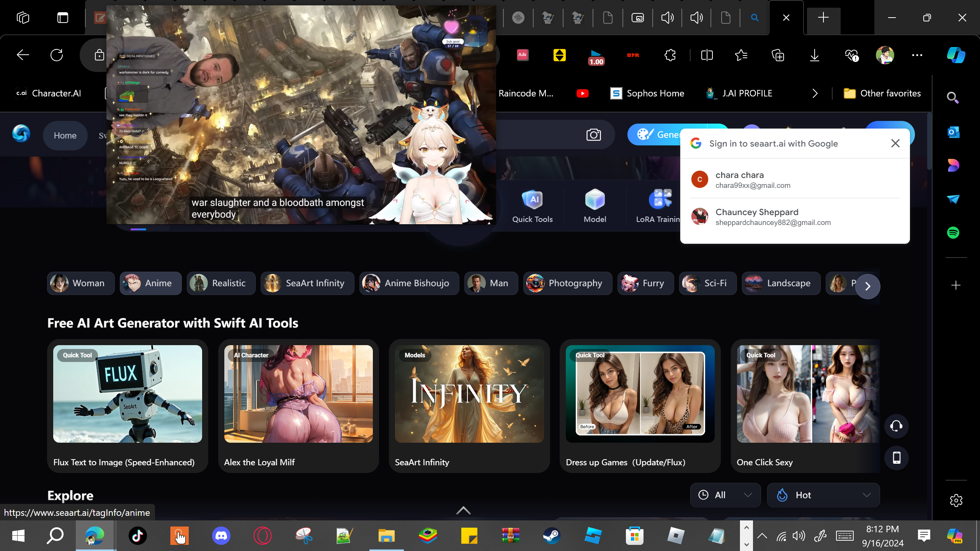Viewport: 980px width, 551px height.
Task: Open the browser profile avatar
Action: 885,55
